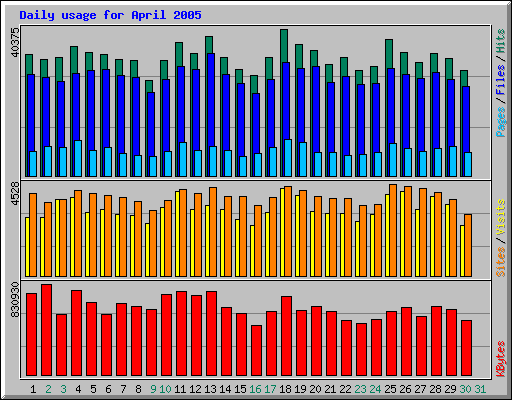The image size is (512, 400).
Task: Click the yellow Visits bar for day 11
Action: pos(177,234)
